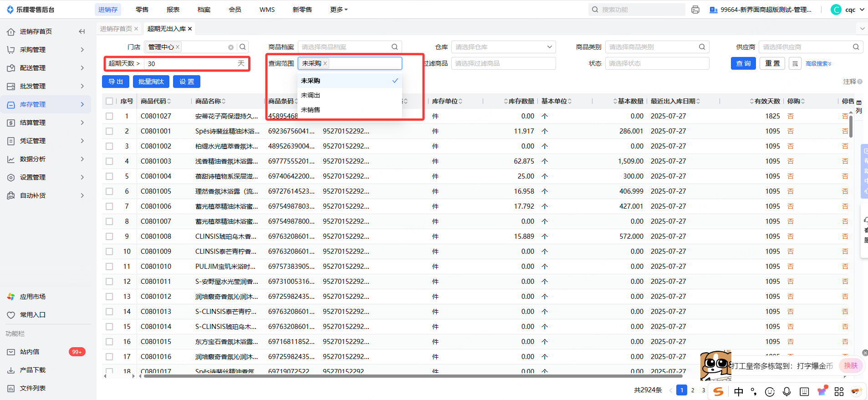The image size is (868, 400).
Task: Check the row for C0801027
Action: pyautogui.click(x=109, y=116)
